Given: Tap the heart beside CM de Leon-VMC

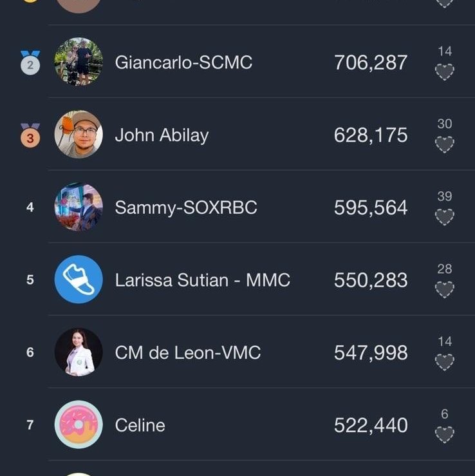Looking at the screenshot, I should tap(444, 363).
